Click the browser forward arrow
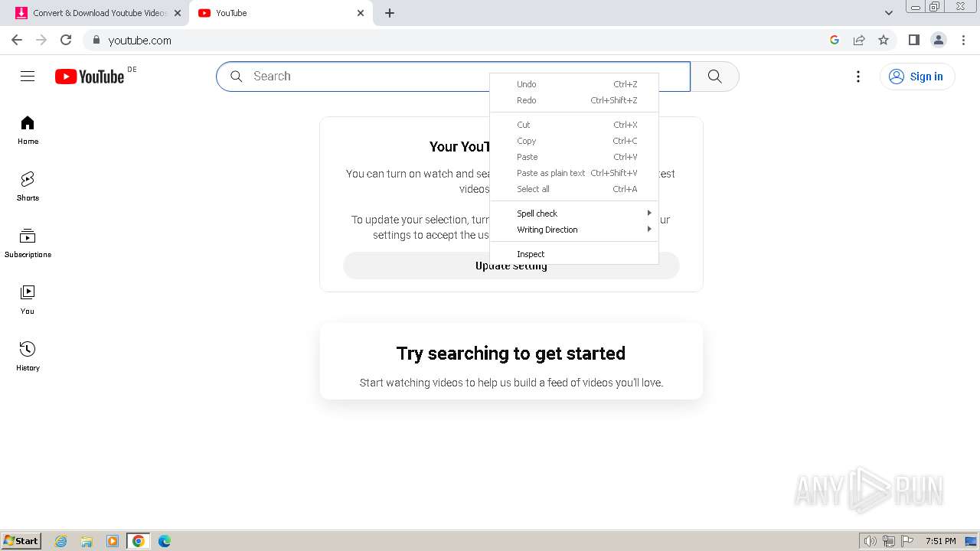The height and width of the screenshot is (551, 980). (41, 40)
